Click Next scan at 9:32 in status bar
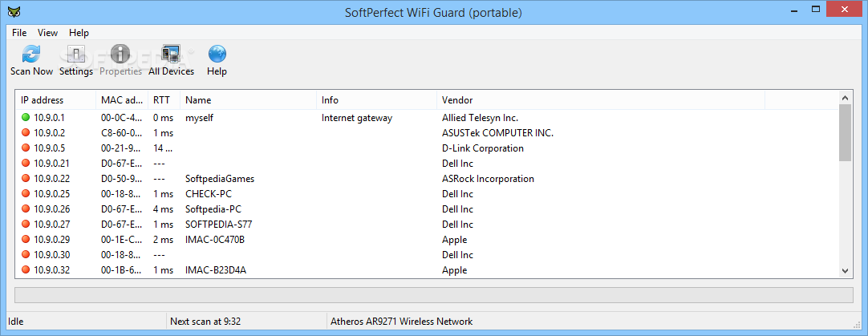The image size is (868, 336). tap(205, 321)
